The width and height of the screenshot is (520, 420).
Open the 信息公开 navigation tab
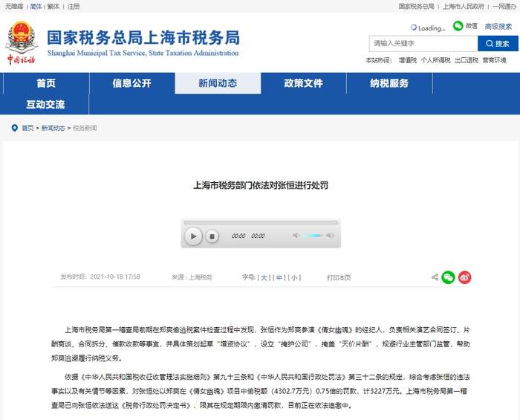click(x=132, y=83)
